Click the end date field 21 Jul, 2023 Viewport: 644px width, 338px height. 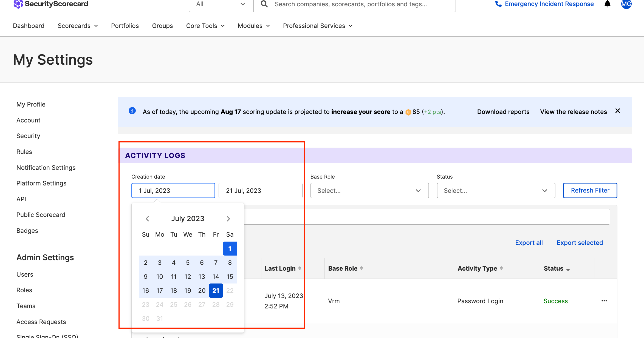pos(260,191)
